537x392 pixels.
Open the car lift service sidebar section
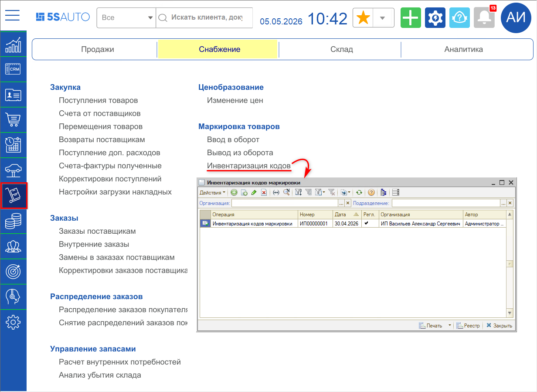(13, 170)
